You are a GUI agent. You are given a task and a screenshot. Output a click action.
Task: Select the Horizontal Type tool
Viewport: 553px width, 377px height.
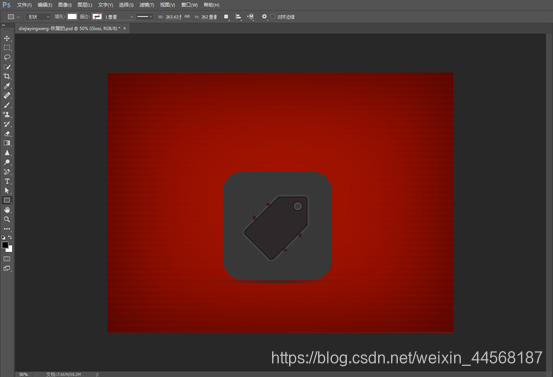[x=7, y=181]
